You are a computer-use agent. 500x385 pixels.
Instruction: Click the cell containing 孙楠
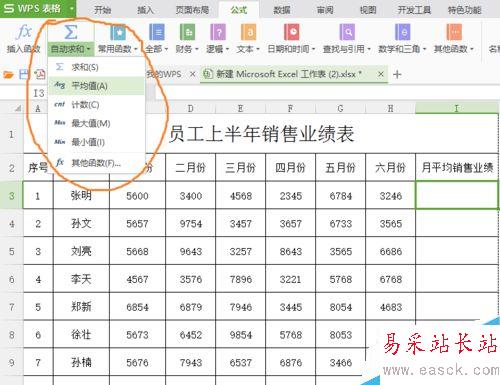tap(81, 362)
